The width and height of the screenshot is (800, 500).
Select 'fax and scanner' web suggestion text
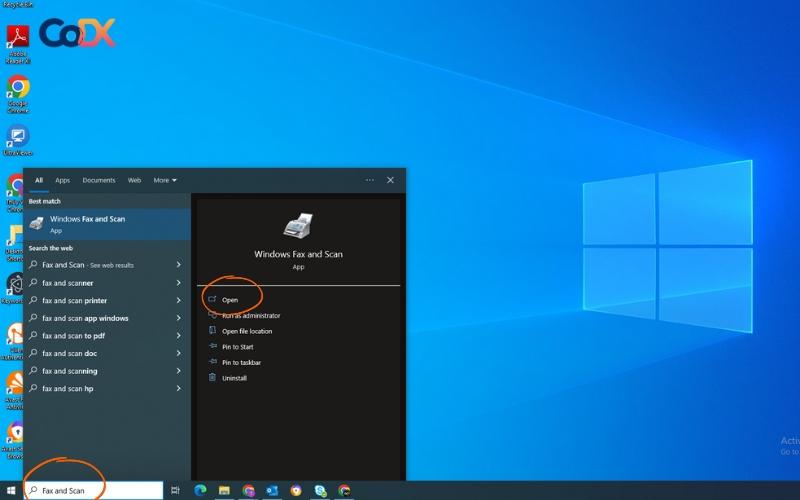(67, 283)
